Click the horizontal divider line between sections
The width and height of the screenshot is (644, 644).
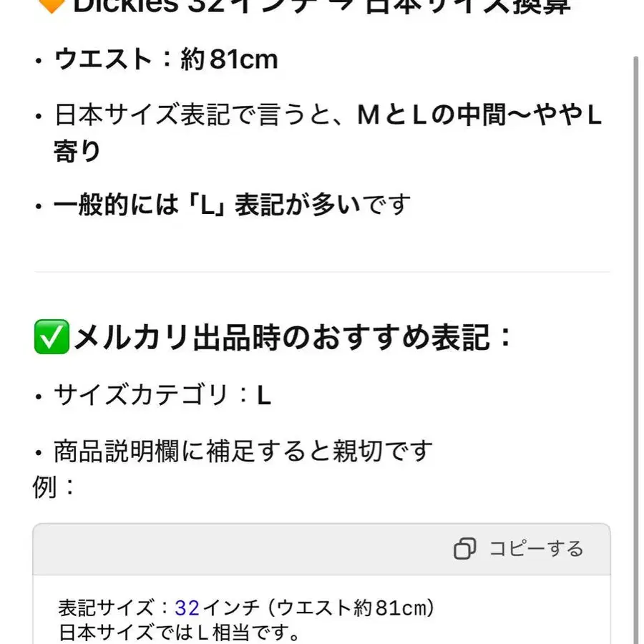(x=322, y=271)
